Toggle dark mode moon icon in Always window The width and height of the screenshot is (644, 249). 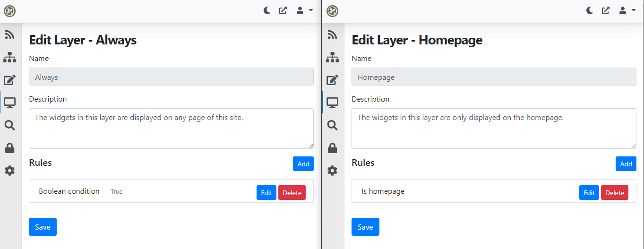pyautogui.click(x=267, y=10)
